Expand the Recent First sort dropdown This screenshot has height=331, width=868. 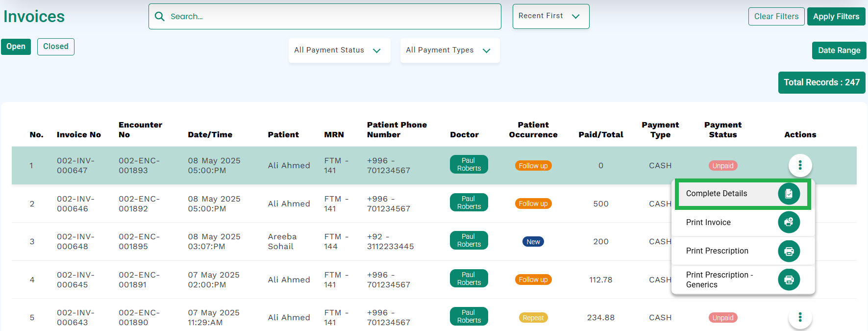pyautogui.click(x=551, y=16)
